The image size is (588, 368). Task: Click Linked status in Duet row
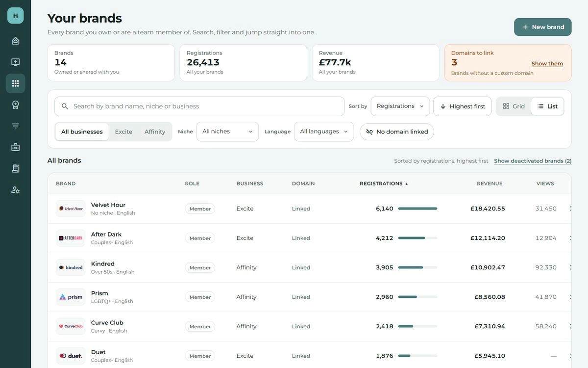click(301, 356)
